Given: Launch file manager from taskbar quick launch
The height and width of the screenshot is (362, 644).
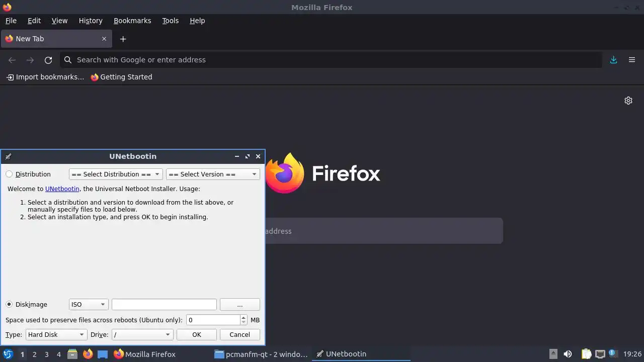Looking at the screenshot, I should [72, 354].
